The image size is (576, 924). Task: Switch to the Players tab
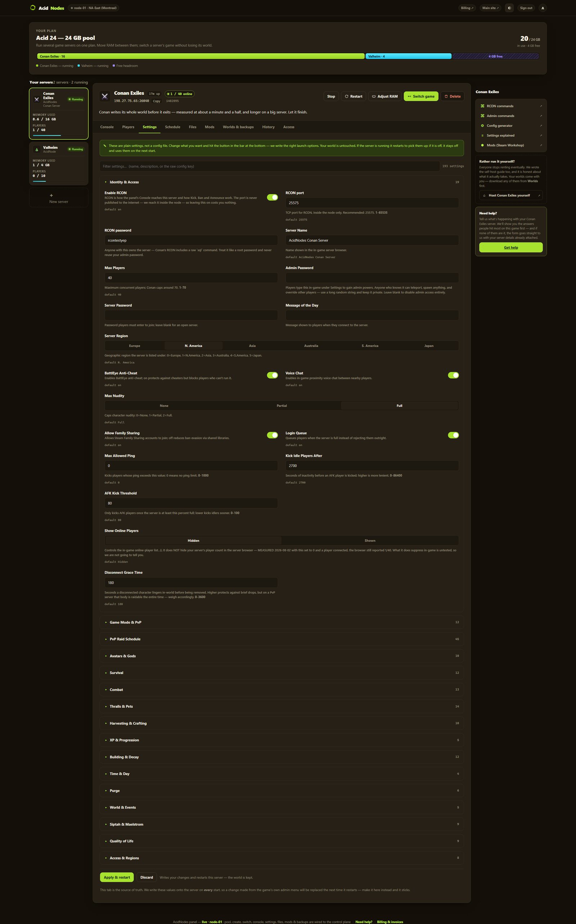pyautogui.click(x=128, y=127)
